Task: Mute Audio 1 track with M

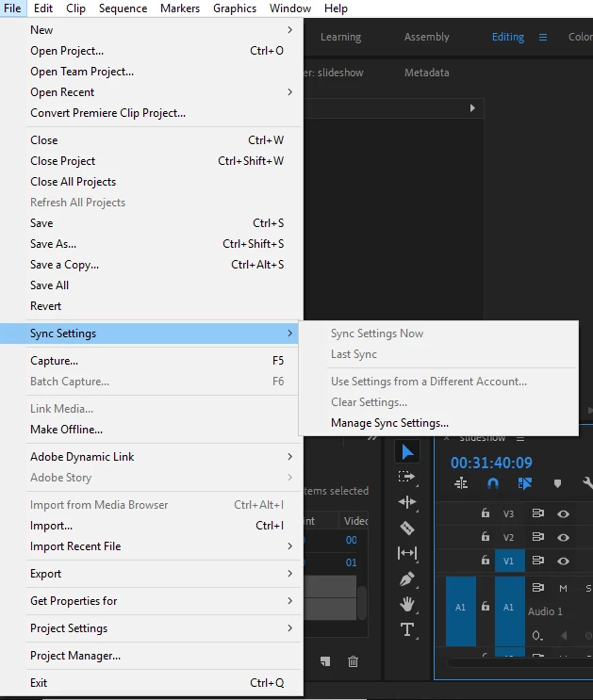Action: 563,589
